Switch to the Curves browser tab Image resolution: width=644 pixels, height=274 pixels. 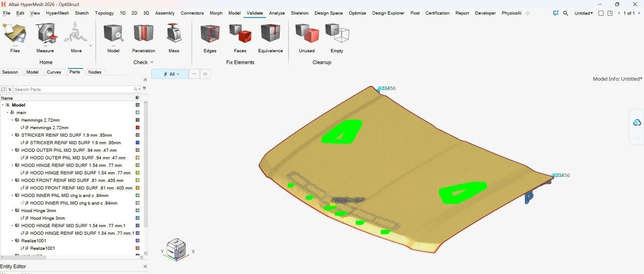(54, 72)
